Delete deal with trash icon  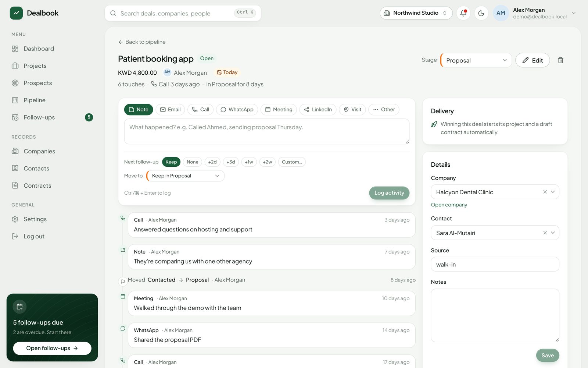[560, 60]
